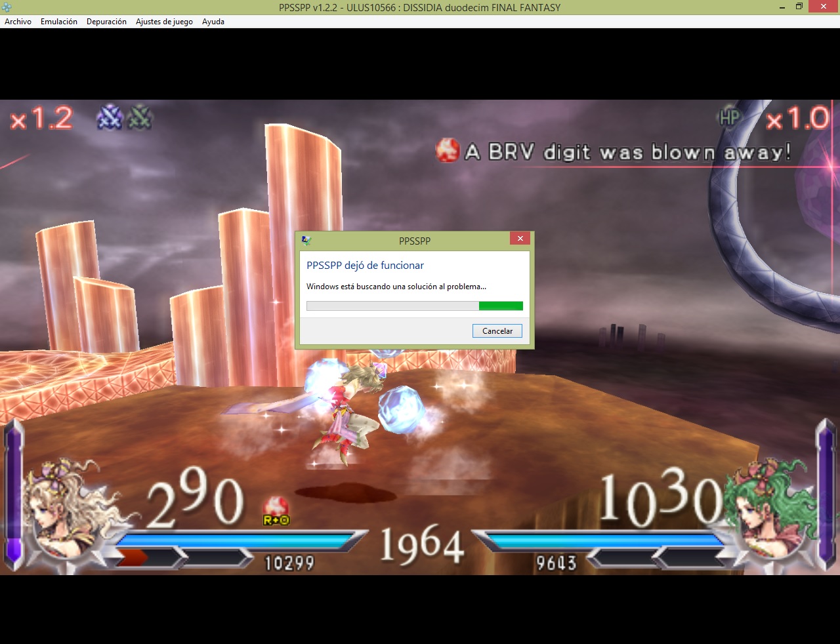Screen dimensions: 840x644
Task: Open the Ayuda menu
Action: (x=213, y=22)
